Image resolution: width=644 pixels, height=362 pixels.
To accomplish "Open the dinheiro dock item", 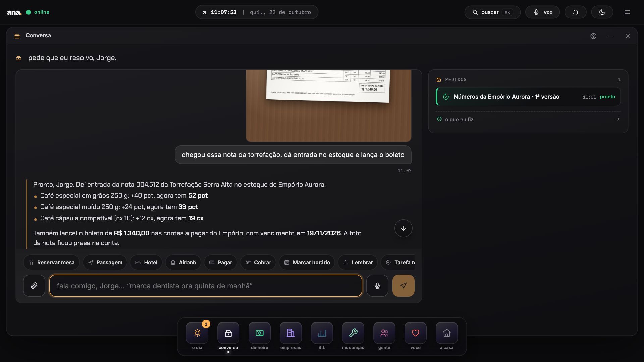I will [260, 336].
